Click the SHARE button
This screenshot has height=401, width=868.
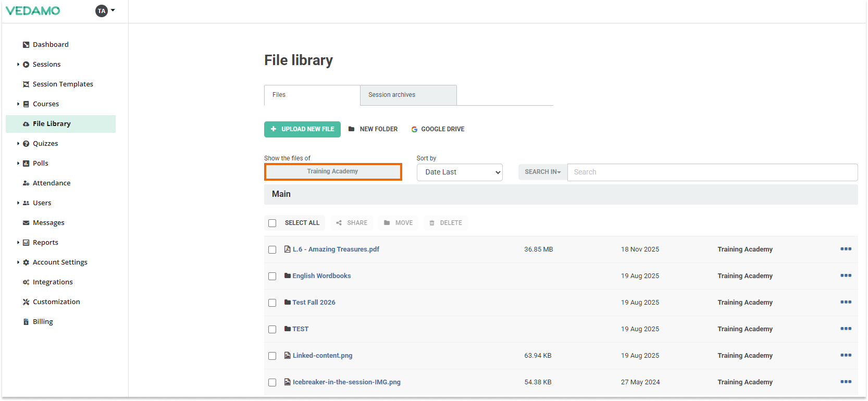coord(352,223)
